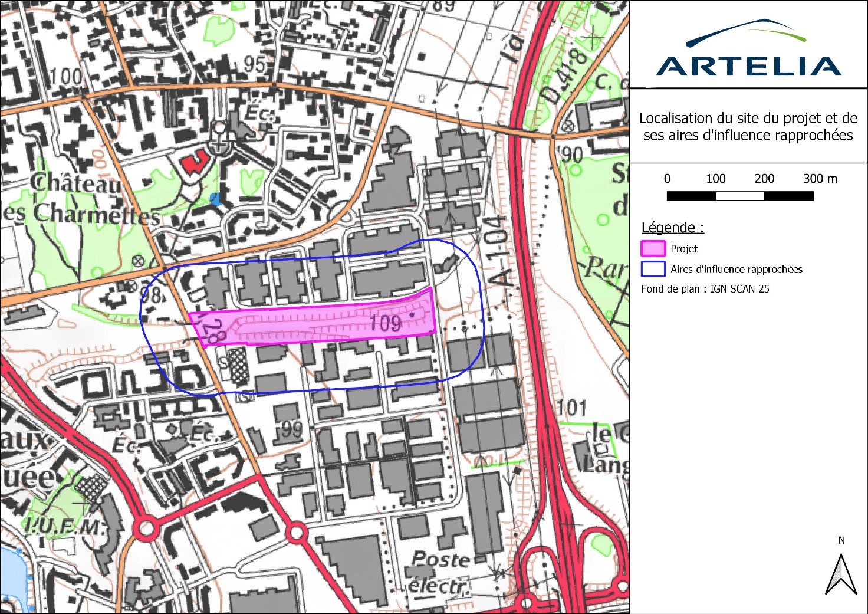868x614 pixels.
Task: Click the '101' elevation label
Action: click(x=571, y=408)
